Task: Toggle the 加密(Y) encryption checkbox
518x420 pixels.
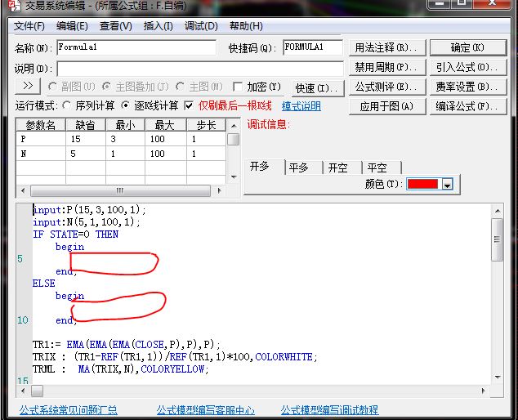Action: [238, 87]
